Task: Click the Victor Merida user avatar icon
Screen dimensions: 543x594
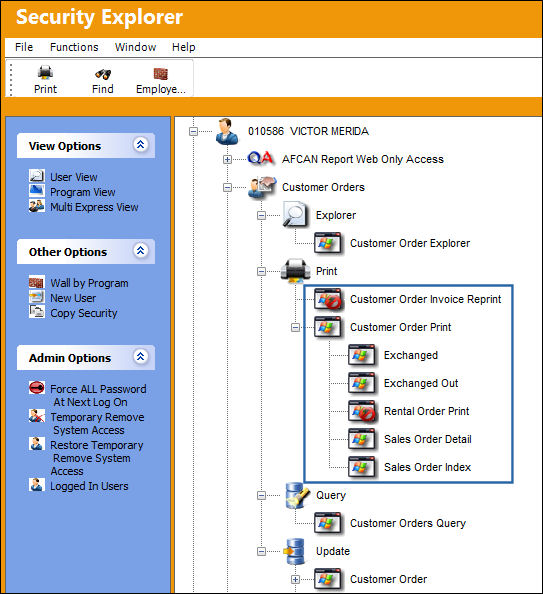Action: coord(227,131)
